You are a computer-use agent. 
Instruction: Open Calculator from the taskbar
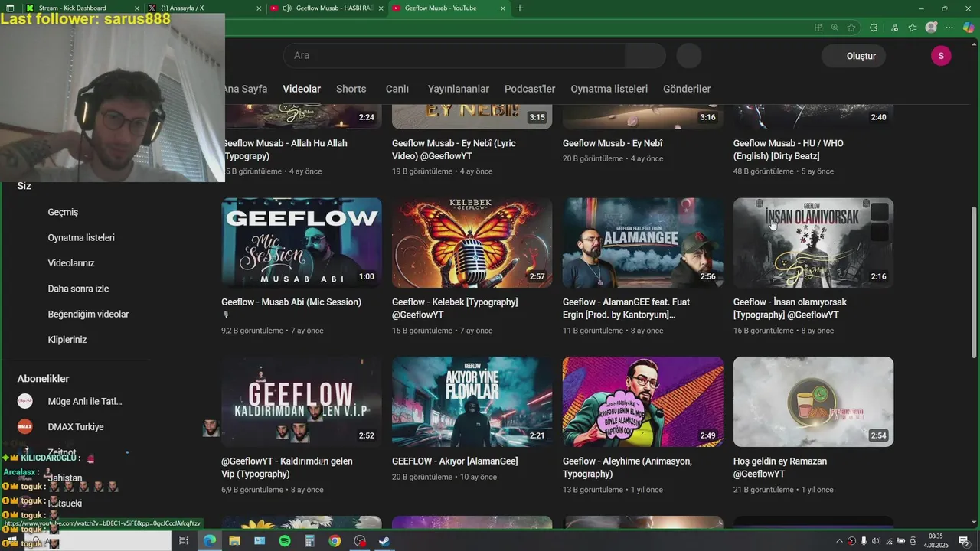tap(309, 541)
